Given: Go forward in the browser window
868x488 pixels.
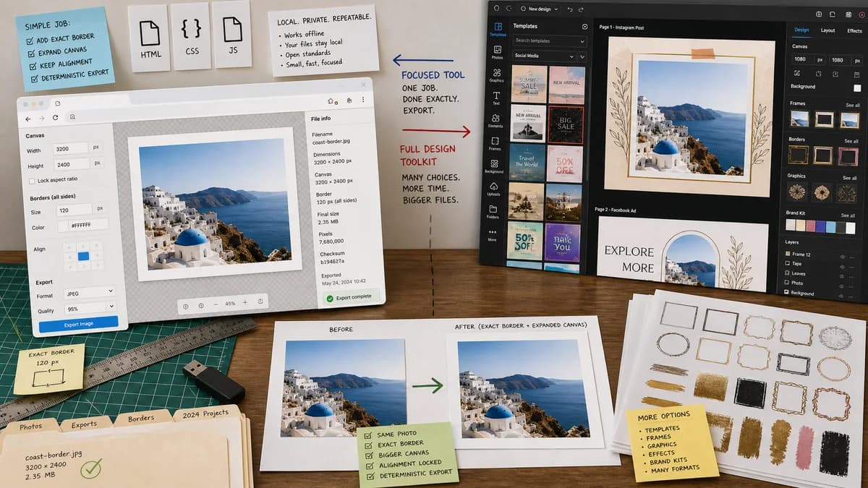Looking at the screenshot, I should click(x=41, y=118).
